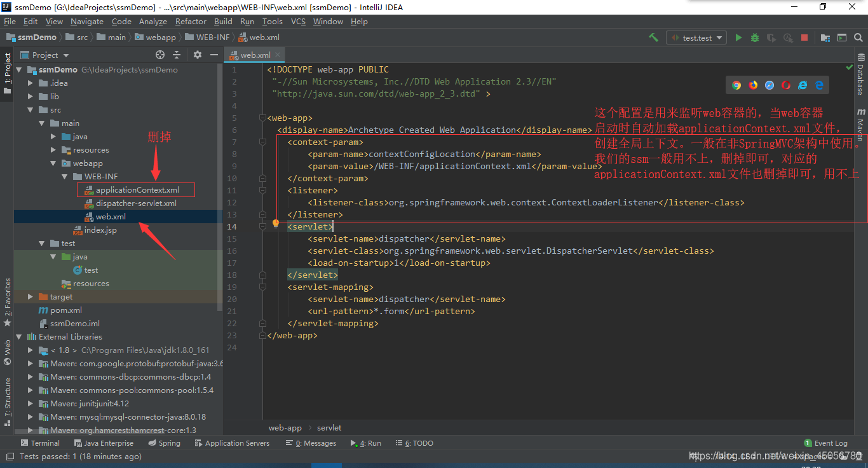Build project with the hammer icon
Screen dimensions: 868x468
653,38
